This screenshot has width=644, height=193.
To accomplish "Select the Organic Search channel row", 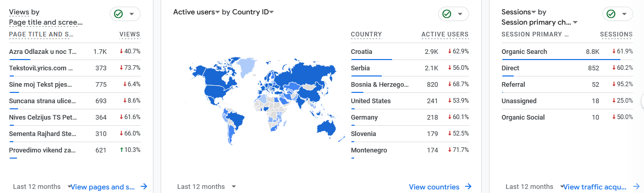I will (x=567, y=52).
